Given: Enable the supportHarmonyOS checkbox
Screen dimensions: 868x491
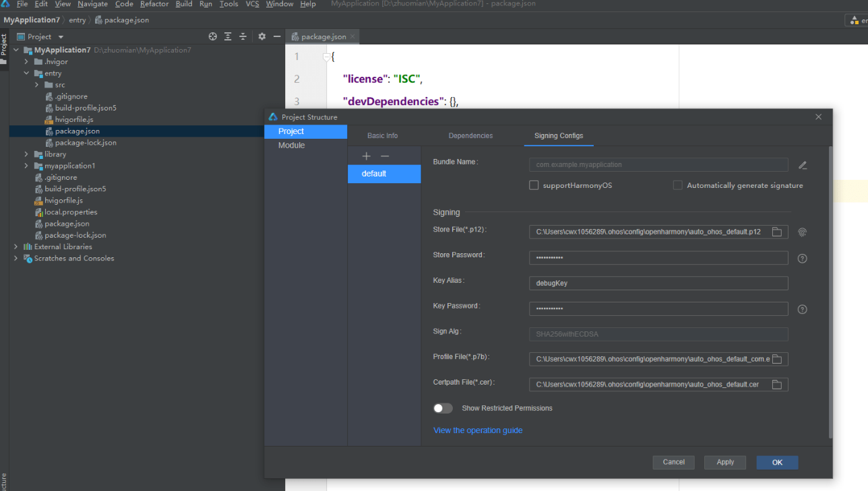Looking at the screenshot, I should tap(534, 185).
